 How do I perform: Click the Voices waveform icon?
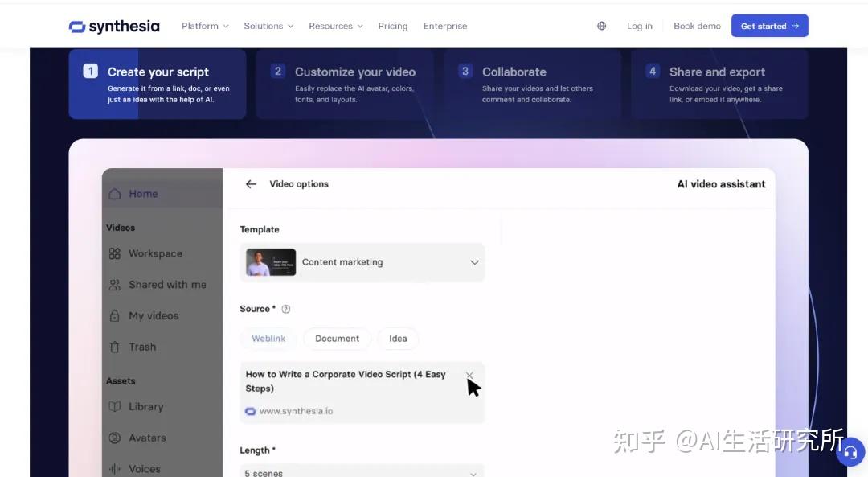tap(115, 469)
